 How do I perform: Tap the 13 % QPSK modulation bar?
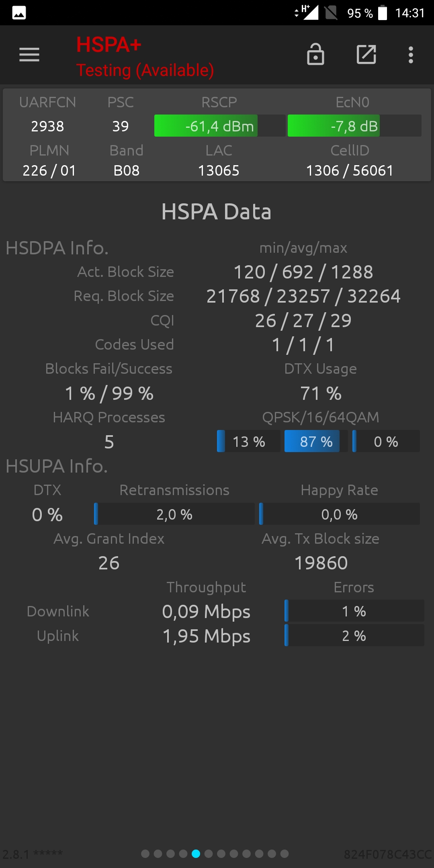[248, 441]
